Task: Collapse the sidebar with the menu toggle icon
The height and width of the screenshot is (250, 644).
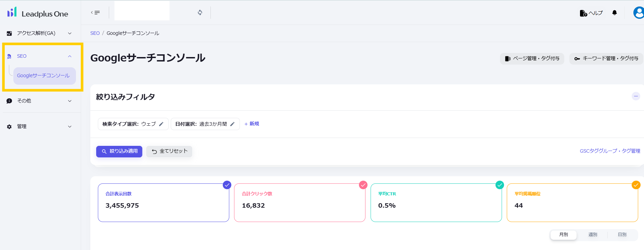Action: coord(95,13)
